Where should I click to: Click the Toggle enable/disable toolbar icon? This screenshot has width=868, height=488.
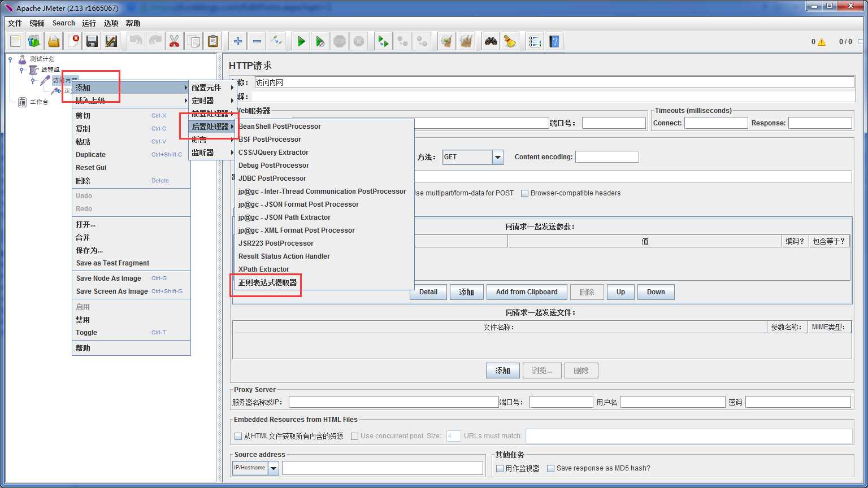coord(276,41)
